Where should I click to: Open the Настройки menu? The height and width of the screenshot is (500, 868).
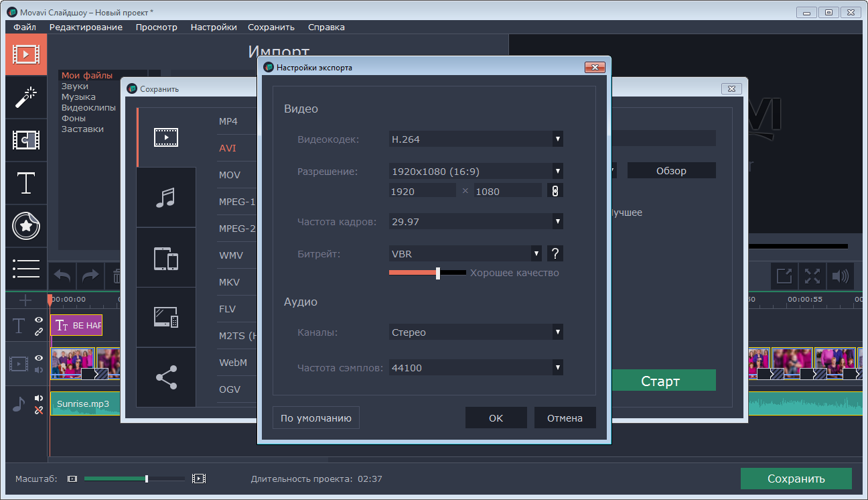(213, 27)
